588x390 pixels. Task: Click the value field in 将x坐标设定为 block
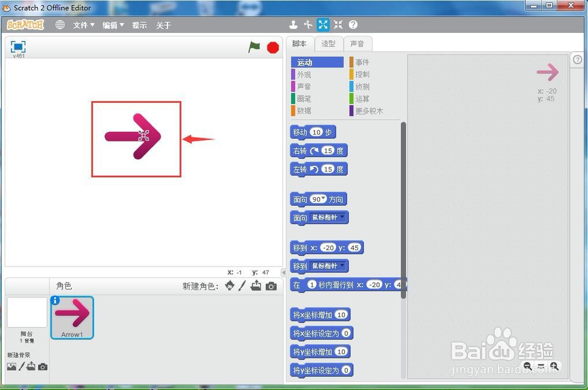(x=346, y=333)
